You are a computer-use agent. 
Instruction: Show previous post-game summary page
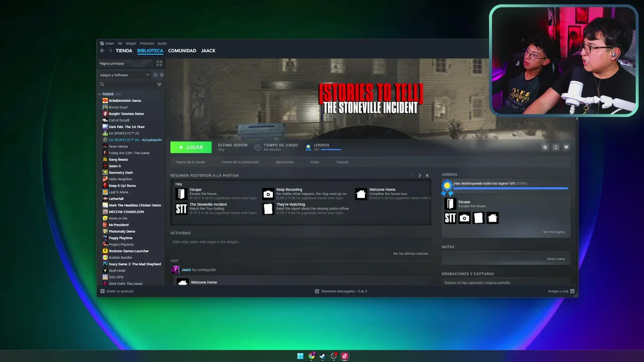point(413,175)
